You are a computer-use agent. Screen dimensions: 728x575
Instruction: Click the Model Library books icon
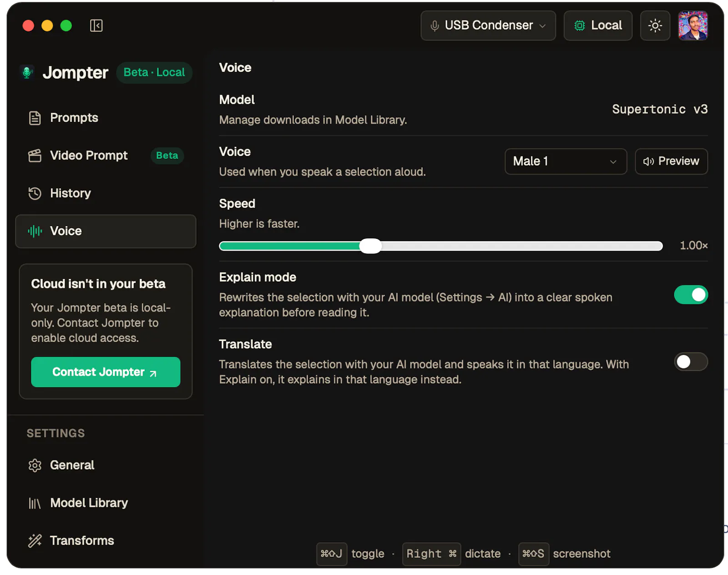tap(35, 503)
